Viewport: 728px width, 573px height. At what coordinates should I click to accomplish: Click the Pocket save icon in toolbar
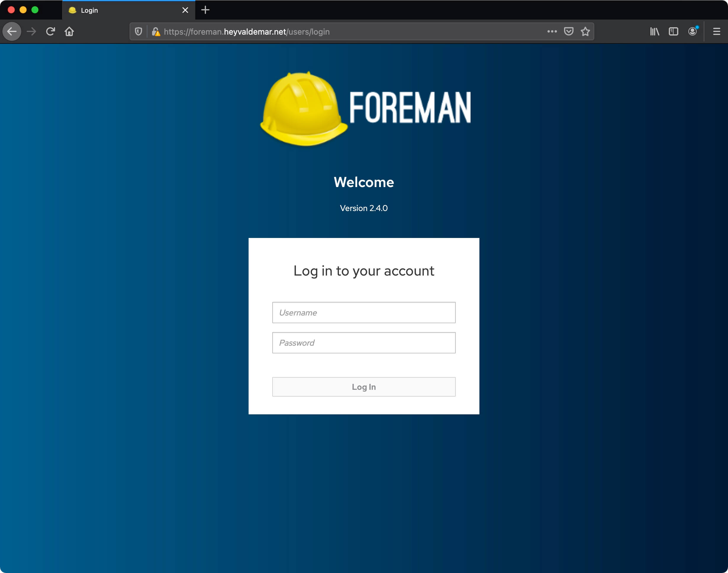567,32
